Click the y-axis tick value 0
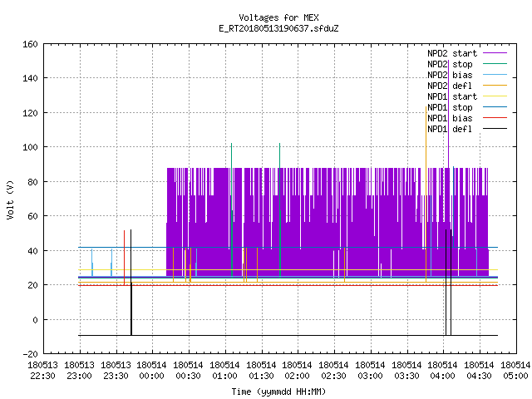The height and width of the screenshot is (399, 532). 35,320
